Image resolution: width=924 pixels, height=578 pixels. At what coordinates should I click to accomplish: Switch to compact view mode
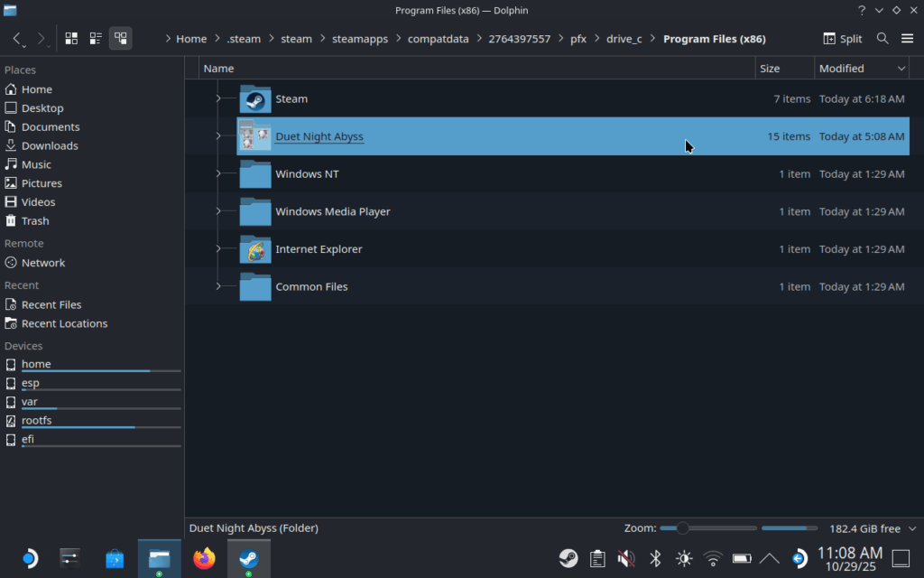click(96, 38)
